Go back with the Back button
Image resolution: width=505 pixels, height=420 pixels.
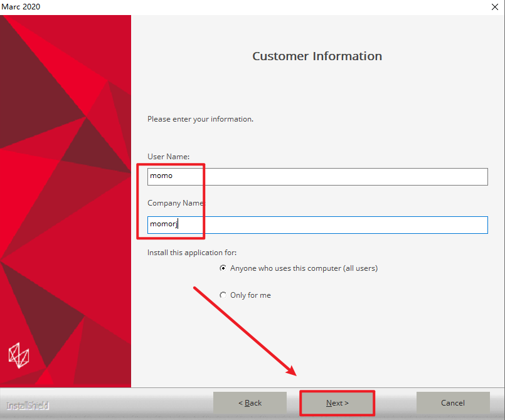click(x=250, y=403)
